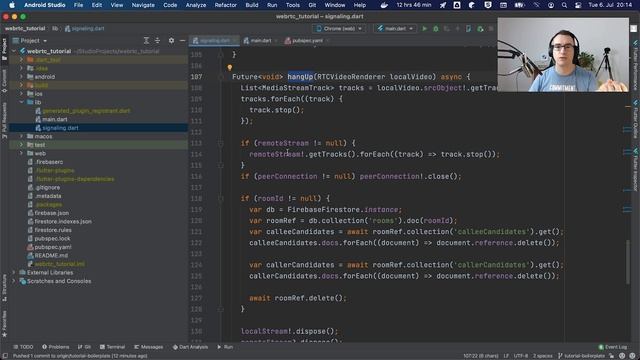This screenshot has width=640, height=360.
Task: Open the Navigate menu
Action: pyautogui.click(x=143, y=5)
